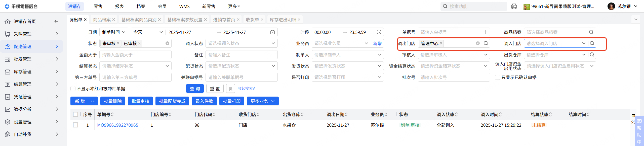The image size is (644, 146).
Task: Click the 金额大于 input field
Action: (x=135, y=55)
